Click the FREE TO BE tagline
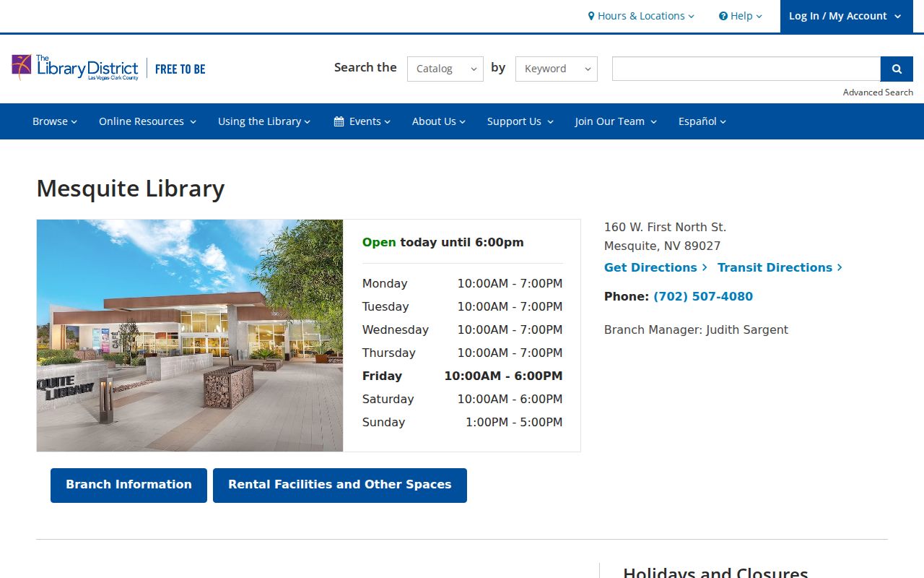Viewport: 924px width, 578px height. coord(180,69)
